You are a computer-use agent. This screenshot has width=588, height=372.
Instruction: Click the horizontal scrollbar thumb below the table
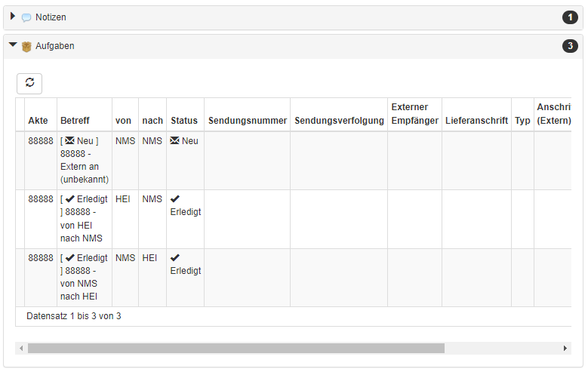click(236, 349)
